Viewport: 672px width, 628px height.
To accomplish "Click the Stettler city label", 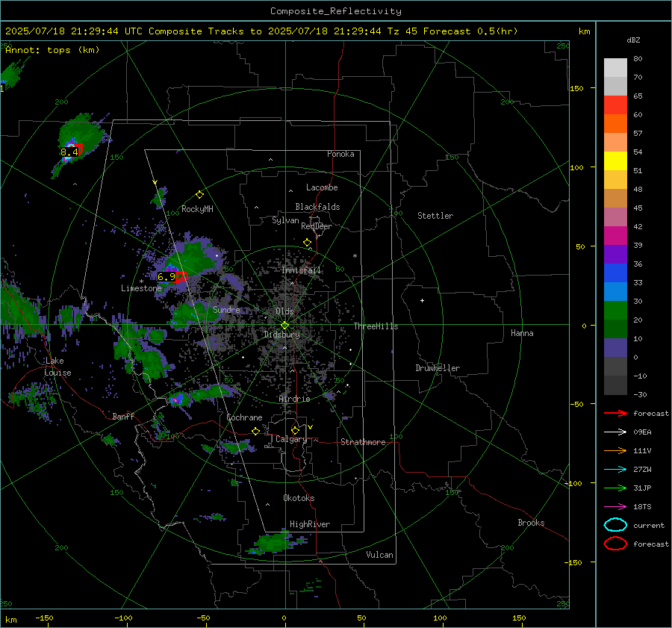I will point(435,216).
